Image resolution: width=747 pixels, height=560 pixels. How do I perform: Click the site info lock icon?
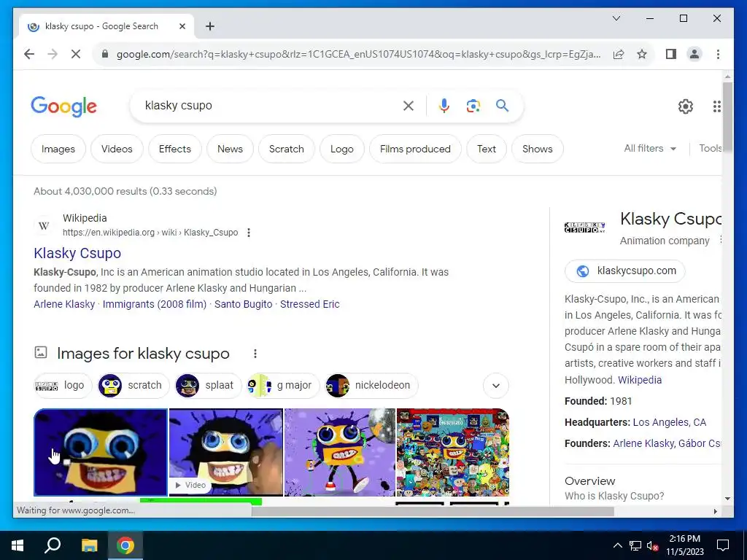point(105,54)
